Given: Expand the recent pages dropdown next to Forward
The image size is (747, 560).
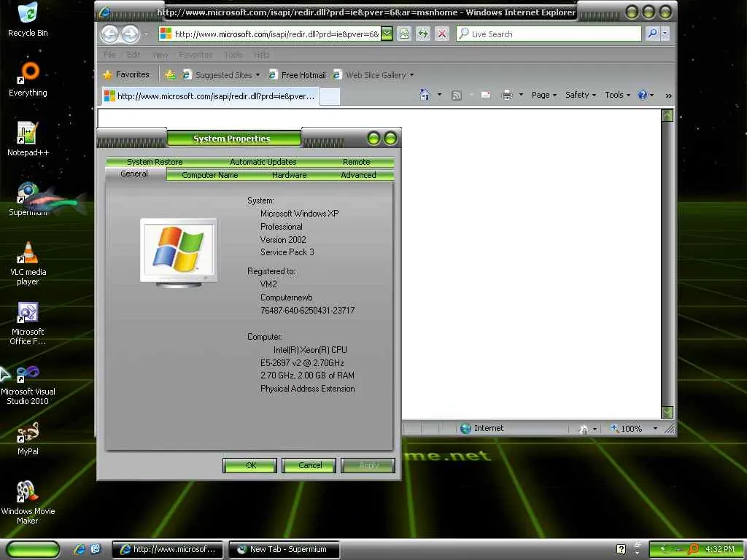Looking at the screenshot, I should 146,34.
